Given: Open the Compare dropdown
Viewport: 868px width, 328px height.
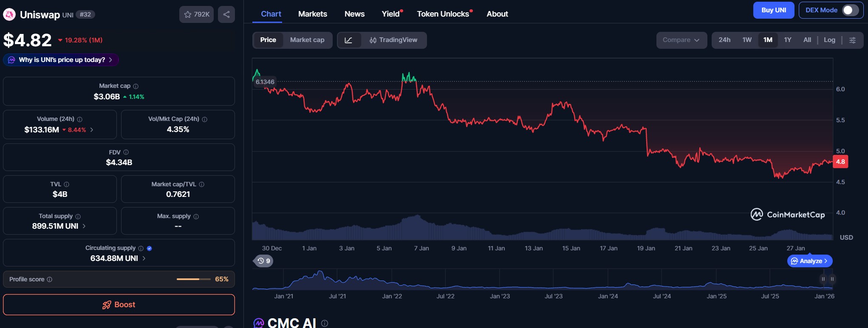Looking at the screenshot, I should [681, 40].
